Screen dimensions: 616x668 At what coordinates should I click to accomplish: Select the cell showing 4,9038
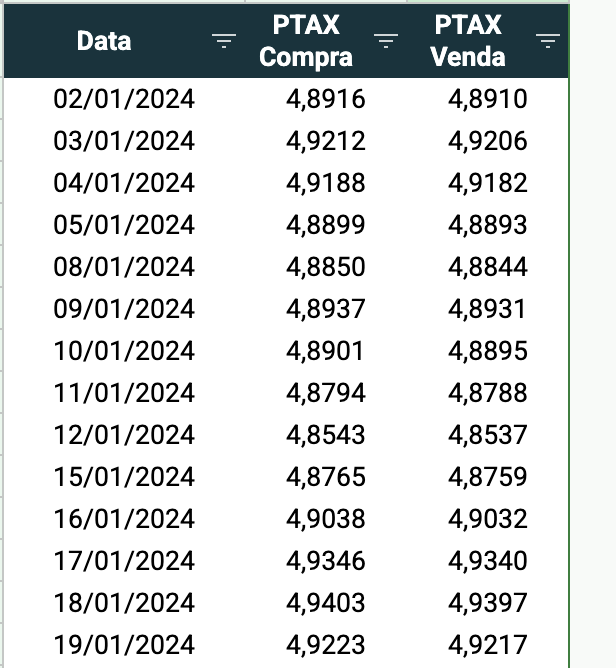325,518
